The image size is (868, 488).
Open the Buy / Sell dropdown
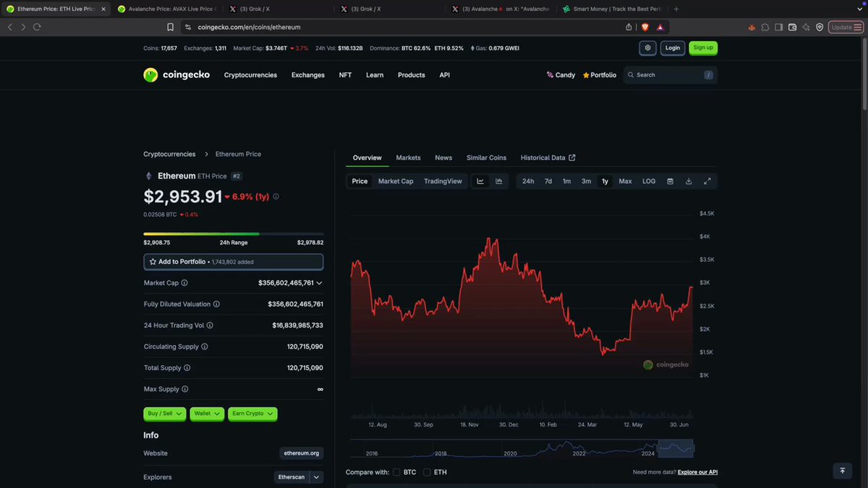tap(165, 414)
